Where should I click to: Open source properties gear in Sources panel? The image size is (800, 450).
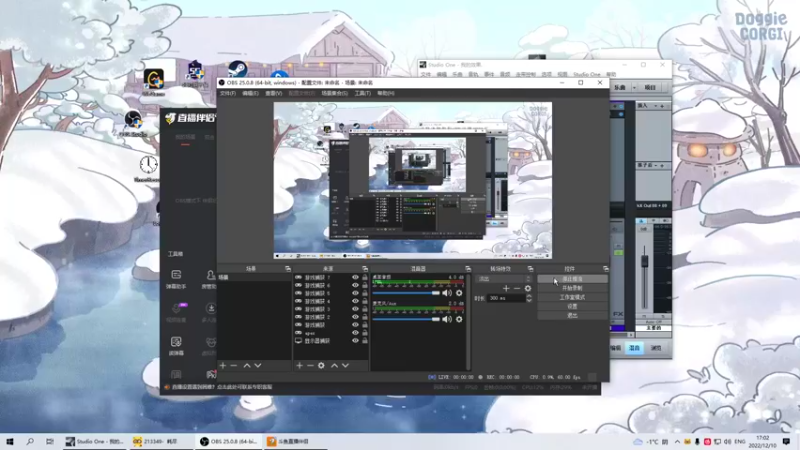321,365
